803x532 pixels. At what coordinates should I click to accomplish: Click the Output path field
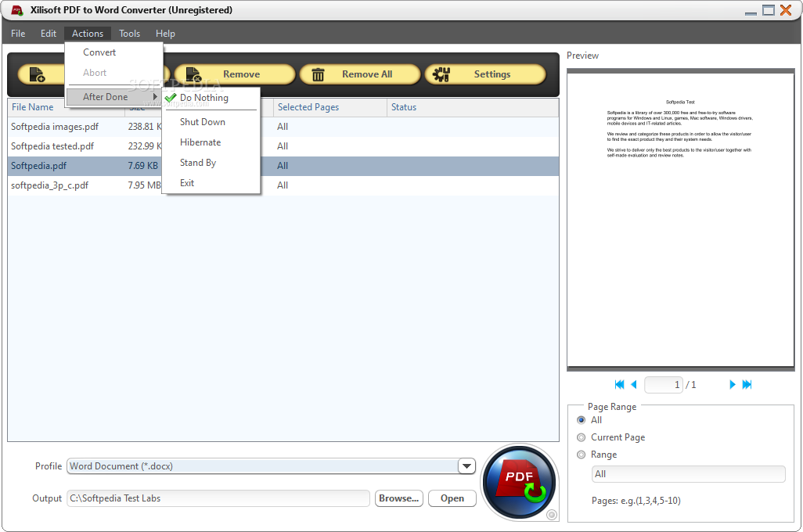click(x=218, y=498)
